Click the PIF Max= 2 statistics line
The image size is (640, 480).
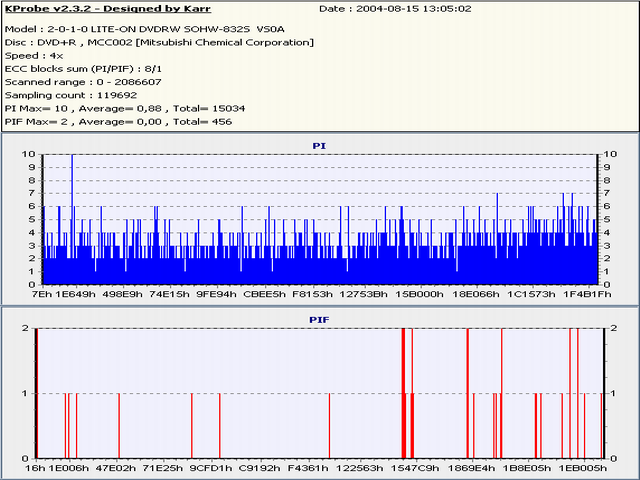pos(118,122)
